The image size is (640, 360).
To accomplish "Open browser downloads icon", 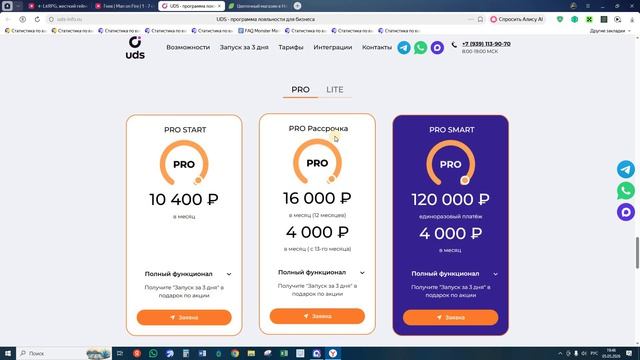I will pos(632,19).
